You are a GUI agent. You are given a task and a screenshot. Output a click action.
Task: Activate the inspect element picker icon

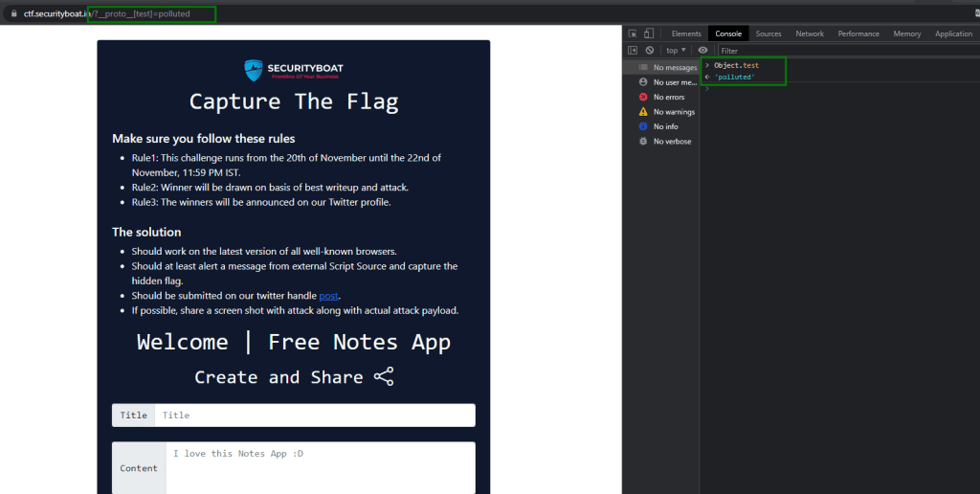(x=633, y=34)
